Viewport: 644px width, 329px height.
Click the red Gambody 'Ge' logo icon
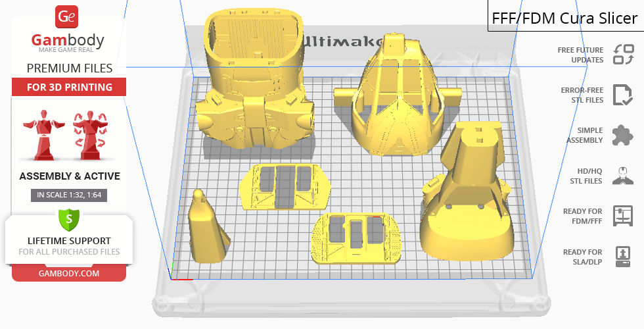[68, 17]
